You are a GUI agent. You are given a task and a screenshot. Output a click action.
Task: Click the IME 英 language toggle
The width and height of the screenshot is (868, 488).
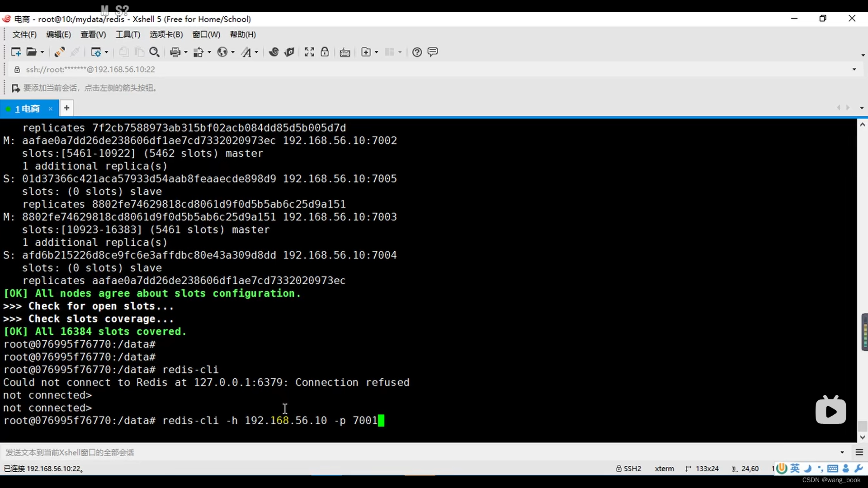click(x=795, y=469)
